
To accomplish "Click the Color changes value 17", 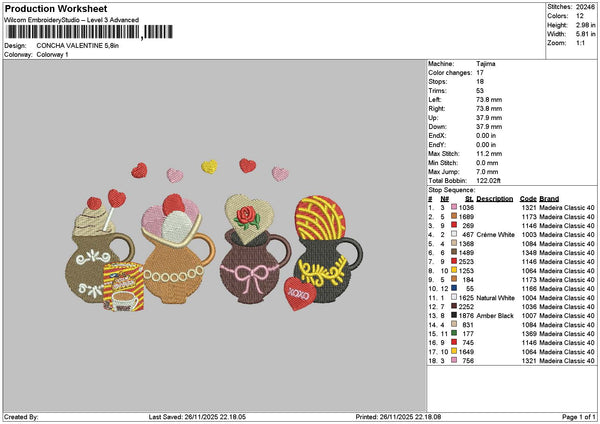I will [x=480, y=73].
